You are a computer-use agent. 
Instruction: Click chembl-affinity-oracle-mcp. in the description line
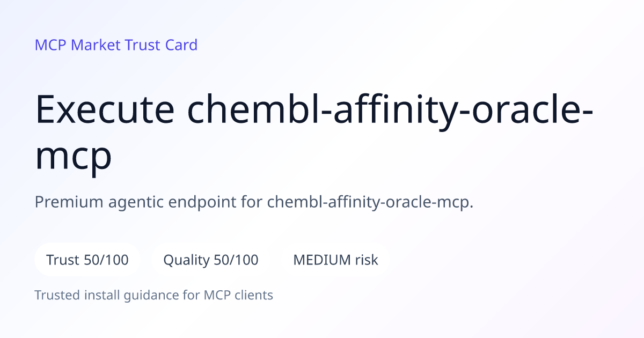coord(370,203)
